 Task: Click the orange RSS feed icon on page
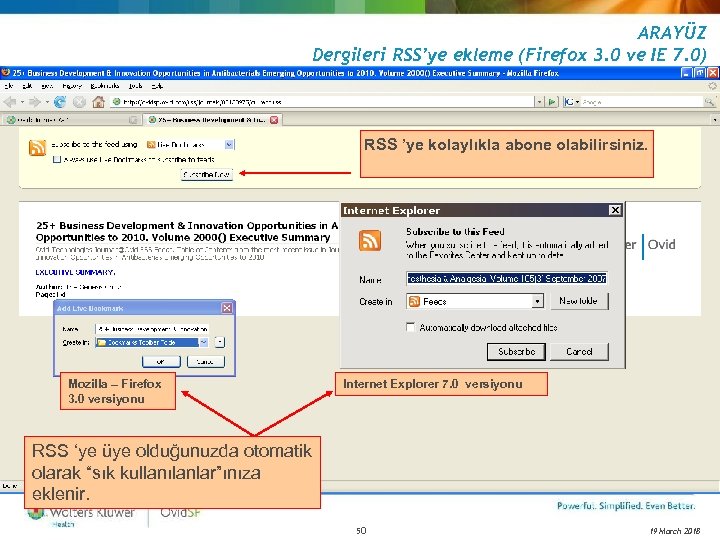point(37,148)
